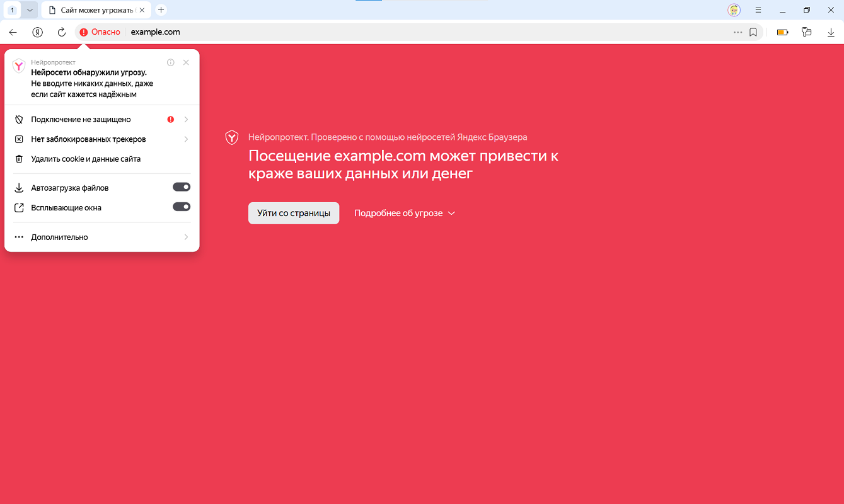
Task: Open downloads via toolbar arrow icon
Action: point(830,32)
